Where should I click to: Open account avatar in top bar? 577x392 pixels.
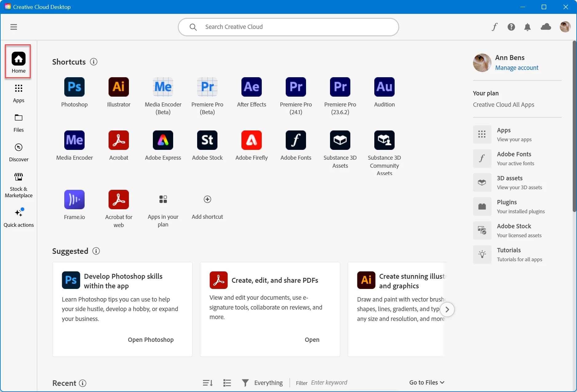pos(565,27)
